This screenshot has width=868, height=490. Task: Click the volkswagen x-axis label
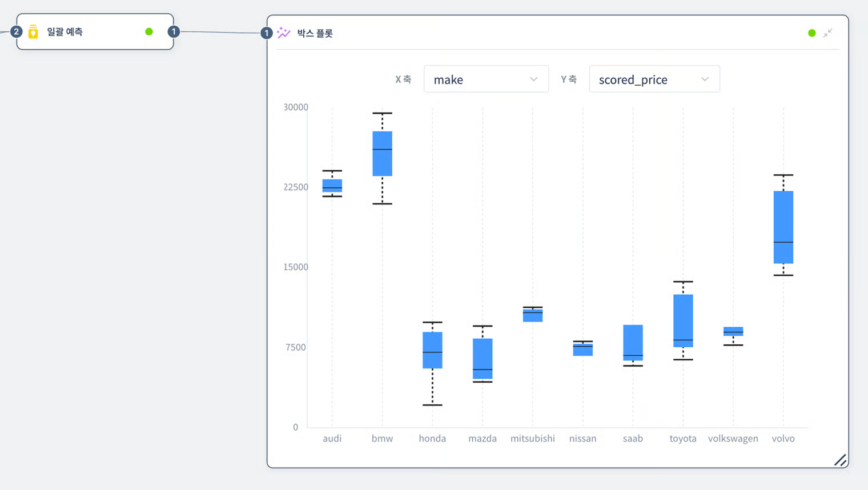tap(733, 439)
